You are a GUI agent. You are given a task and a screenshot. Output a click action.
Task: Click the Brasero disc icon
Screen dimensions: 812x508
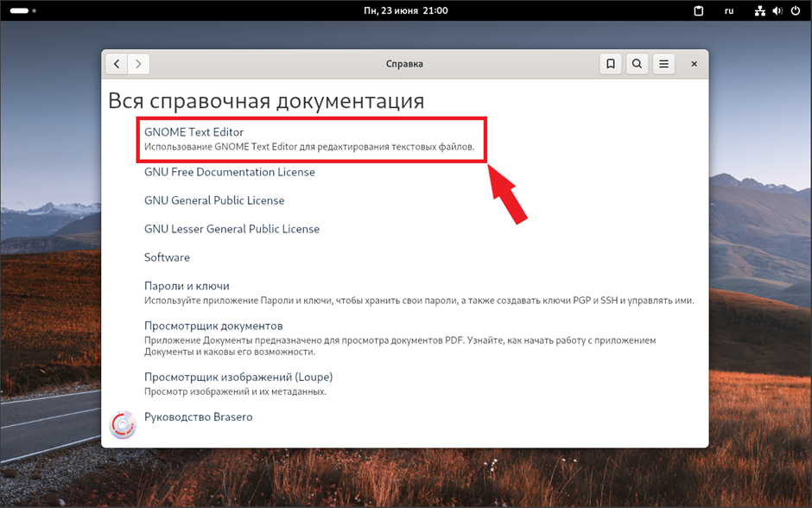pyautogui.click(x=123, y=424)
